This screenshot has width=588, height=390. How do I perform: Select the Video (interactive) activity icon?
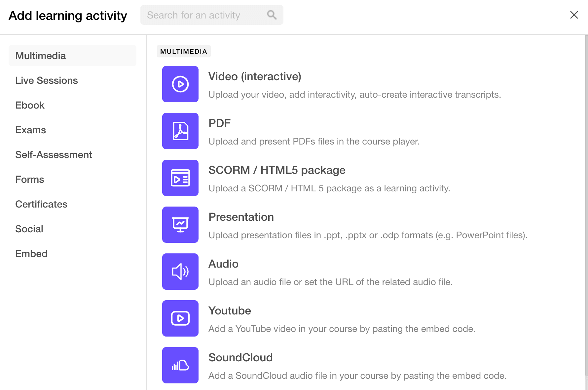click(x=180, y=84)
